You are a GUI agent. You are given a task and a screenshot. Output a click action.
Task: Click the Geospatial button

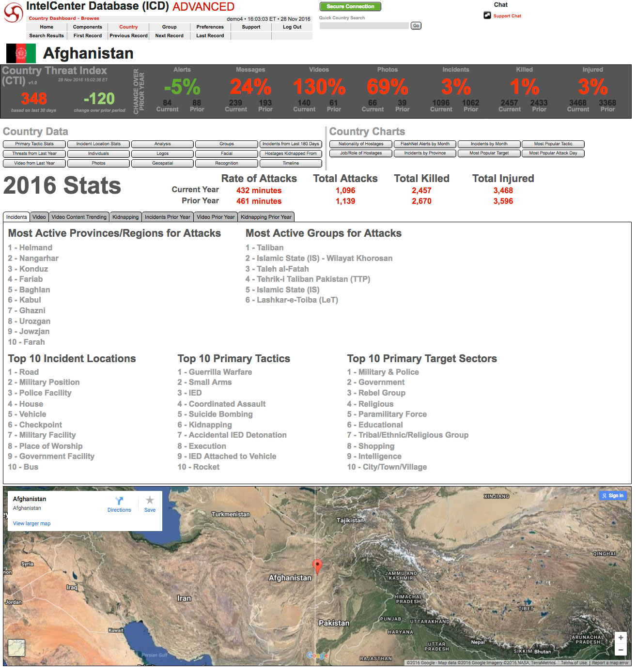coord(162,164)
